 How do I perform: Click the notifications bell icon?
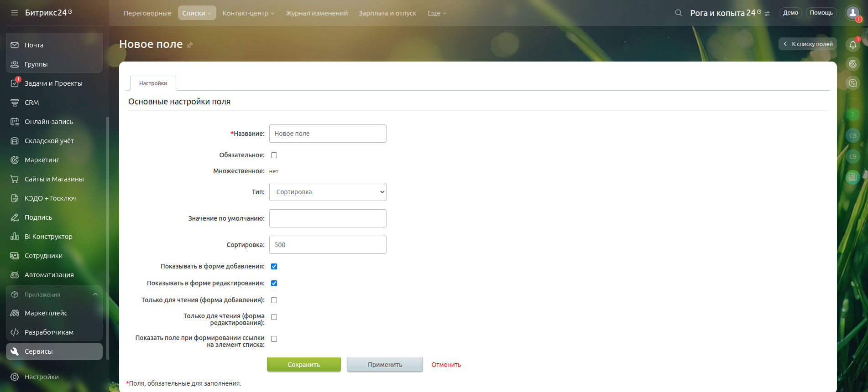click(x=852, y=45)
